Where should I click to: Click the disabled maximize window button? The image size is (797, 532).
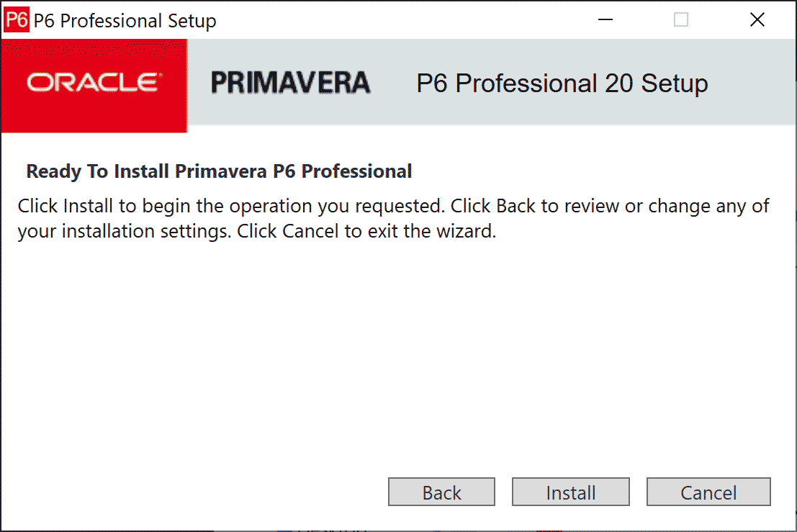click(x=681, y=20)
